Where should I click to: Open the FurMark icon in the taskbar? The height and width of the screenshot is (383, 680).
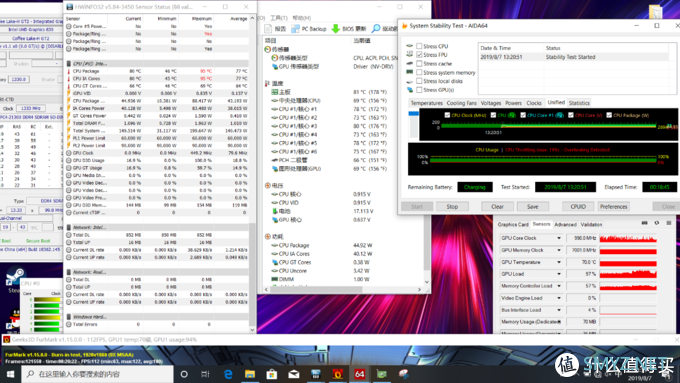pos(337,374)
